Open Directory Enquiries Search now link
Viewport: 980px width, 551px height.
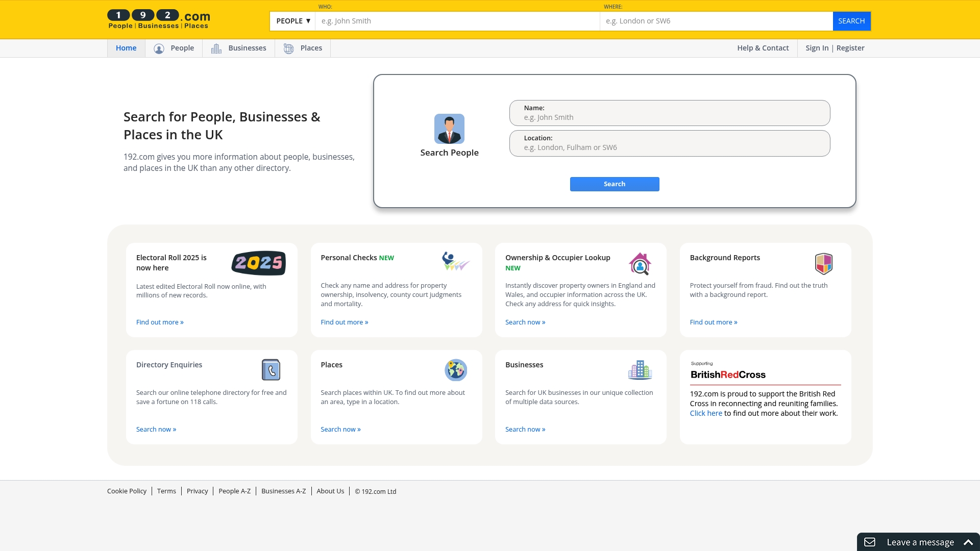coord(156,429)
